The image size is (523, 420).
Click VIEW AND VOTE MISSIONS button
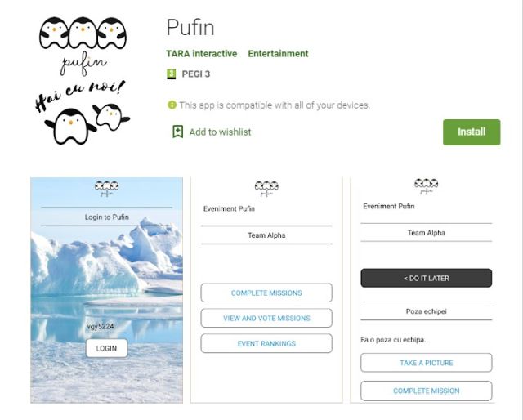266,318
